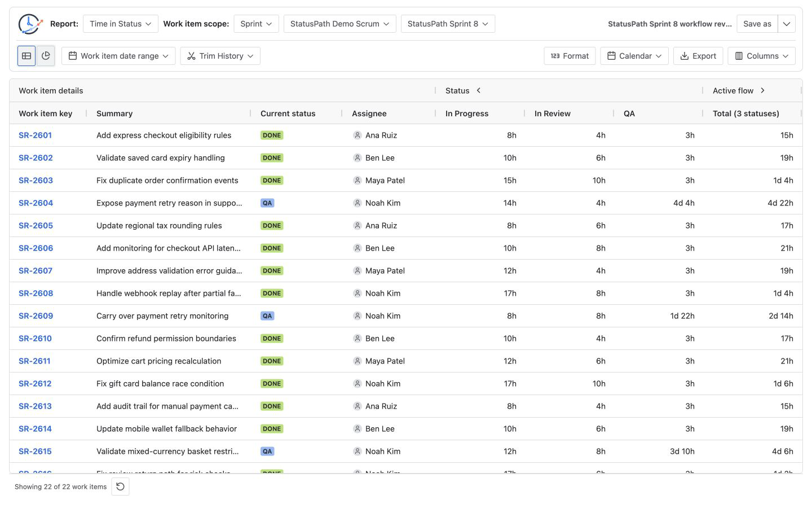Sort by Assignee column header
This screenshot has height=508, width=812.
pos(369,113)
